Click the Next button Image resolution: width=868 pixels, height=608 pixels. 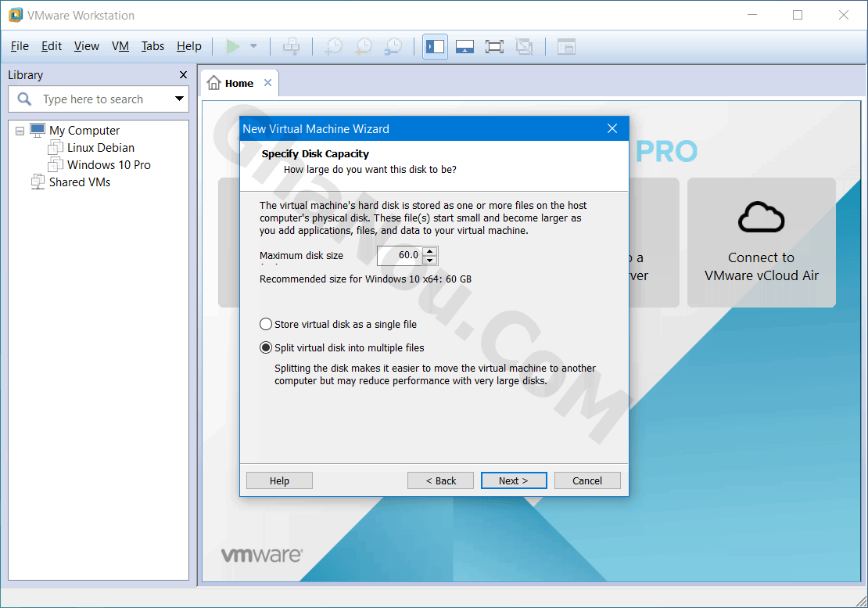[514, 480]
